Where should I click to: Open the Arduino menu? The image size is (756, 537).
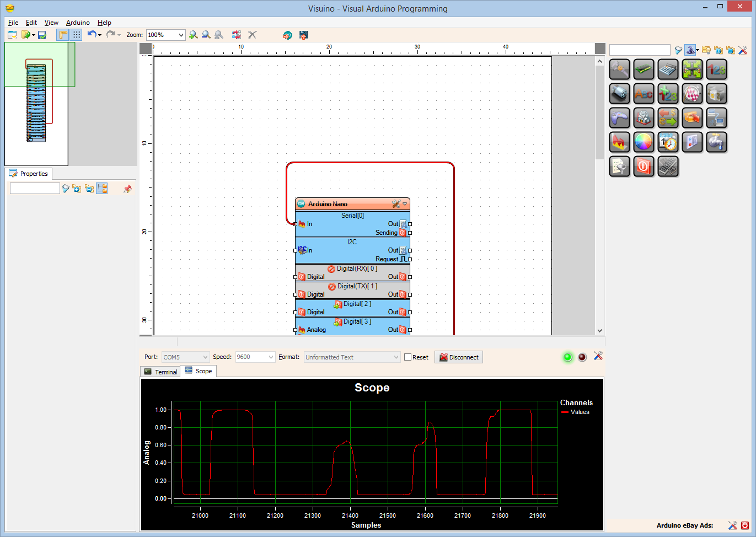78,23
